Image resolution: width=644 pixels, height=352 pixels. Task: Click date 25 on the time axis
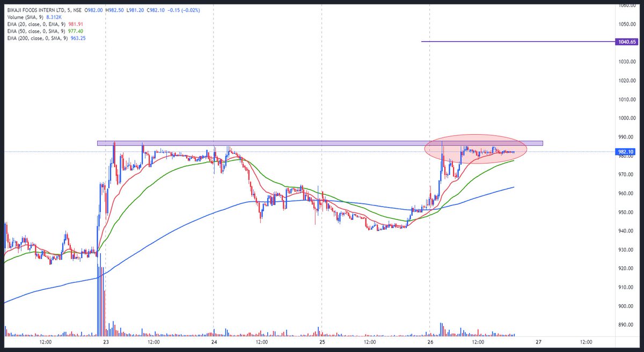[321, 342]
